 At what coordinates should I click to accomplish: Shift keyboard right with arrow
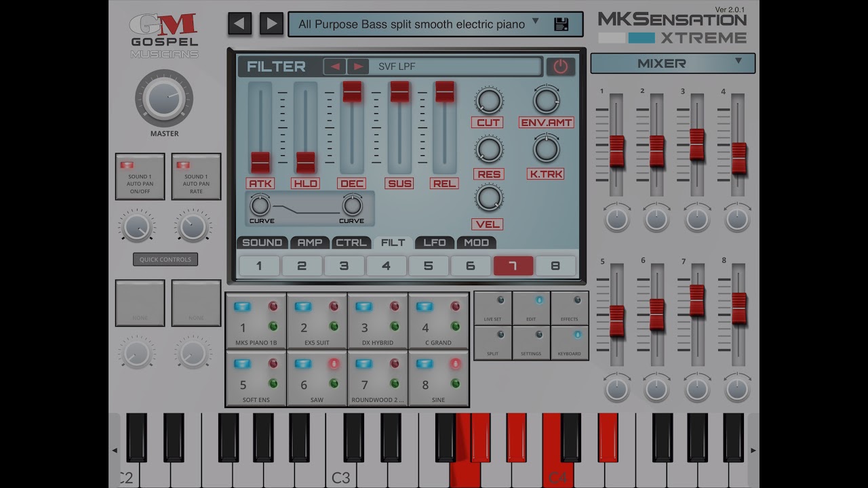pyautogui.click(x=753, y=450)
